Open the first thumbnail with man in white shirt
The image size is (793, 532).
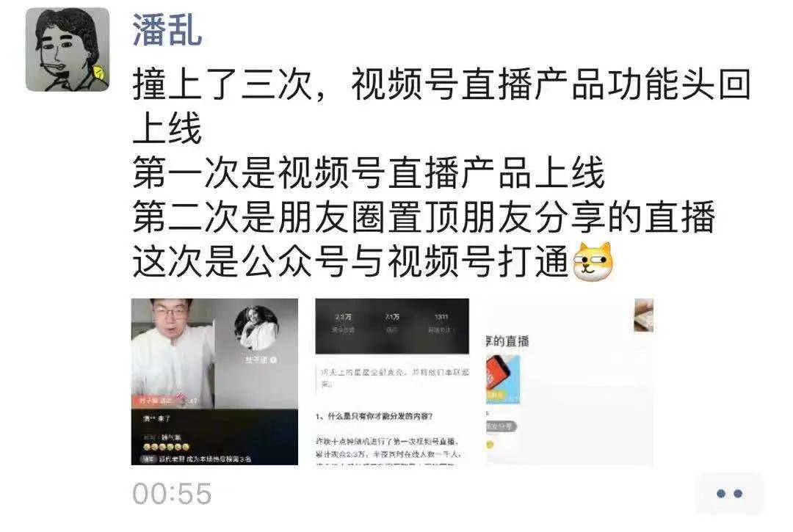pos(214,382)
